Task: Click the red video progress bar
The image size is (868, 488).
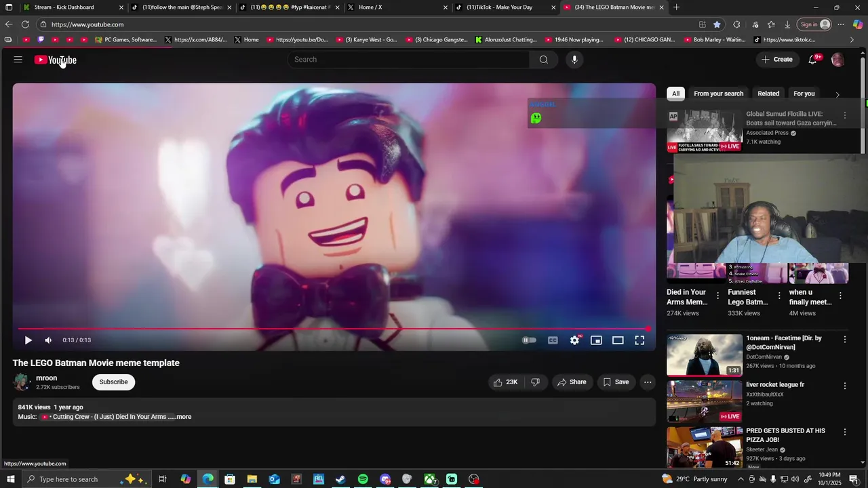Action: (x=334, y=329)
